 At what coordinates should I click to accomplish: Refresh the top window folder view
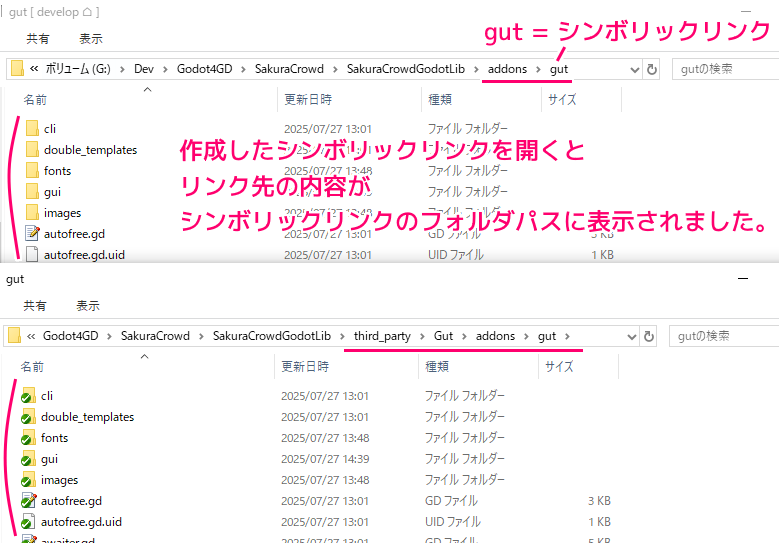[x=651, y=69]
